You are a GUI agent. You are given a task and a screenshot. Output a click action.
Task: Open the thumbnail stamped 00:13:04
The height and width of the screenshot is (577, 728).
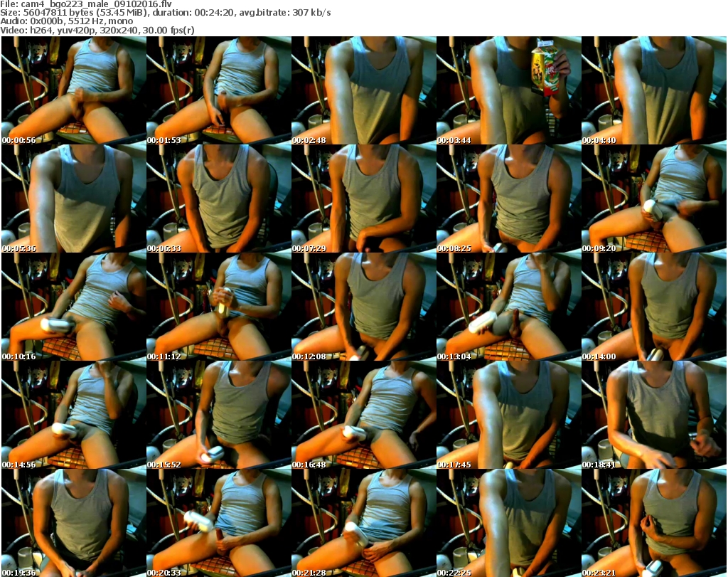click(x=508, y=307)
